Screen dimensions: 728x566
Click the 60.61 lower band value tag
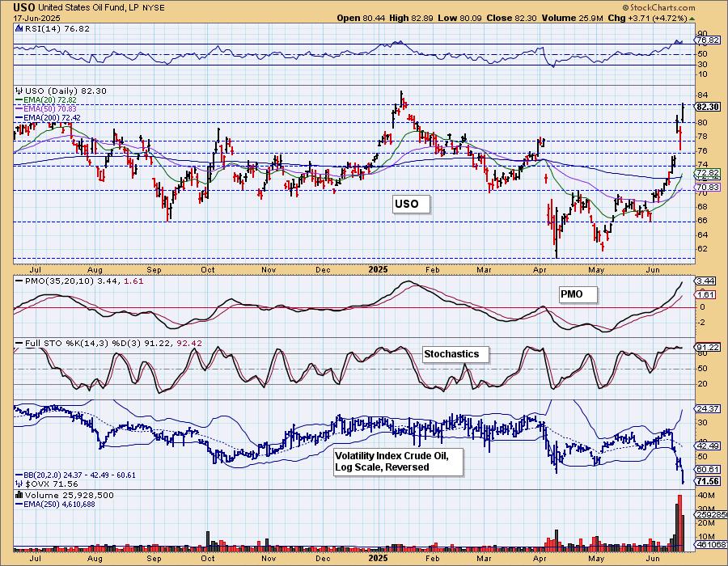click(709, 470)
